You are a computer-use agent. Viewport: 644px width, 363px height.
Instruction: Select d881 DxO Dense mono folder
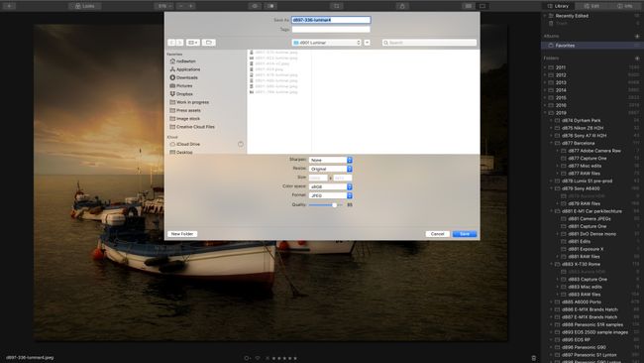pyautogui.click(x=591, y=234)
